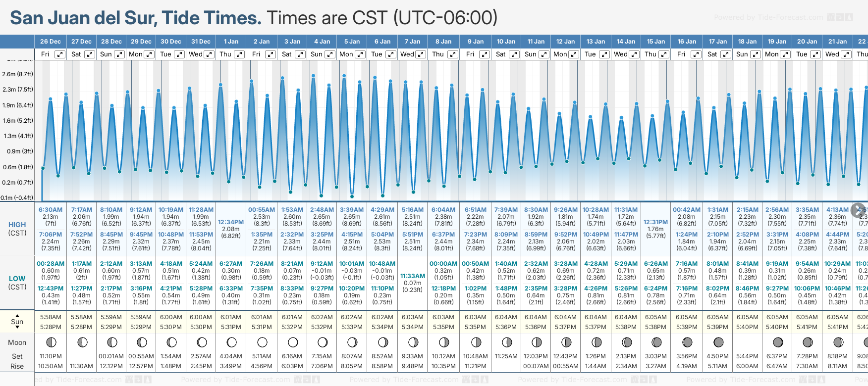
Task: Click the 11:33AM low tide time on 7 Jan
Action: pyautogui.click(x=412, y=276)
